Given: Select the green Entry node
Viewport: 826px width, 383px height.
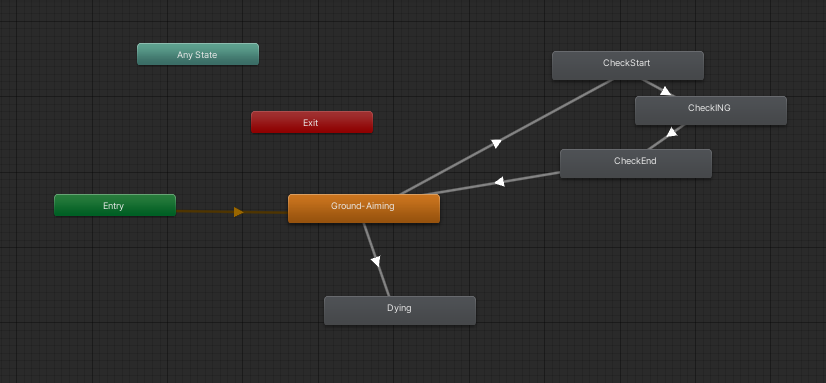Looking at the screenshot, I should point(115,205).
